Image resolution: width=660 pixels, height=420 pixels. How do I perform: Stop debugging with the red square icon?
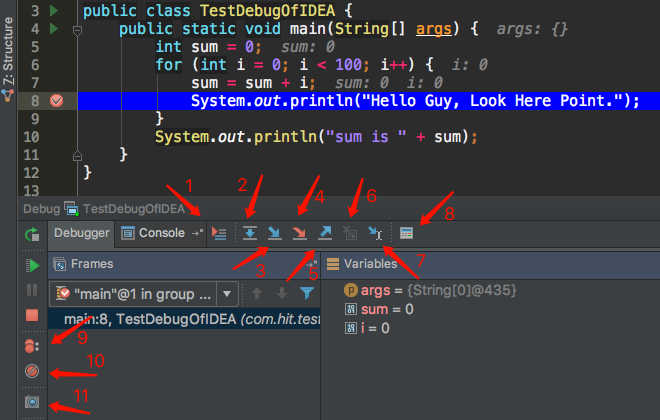32,315
